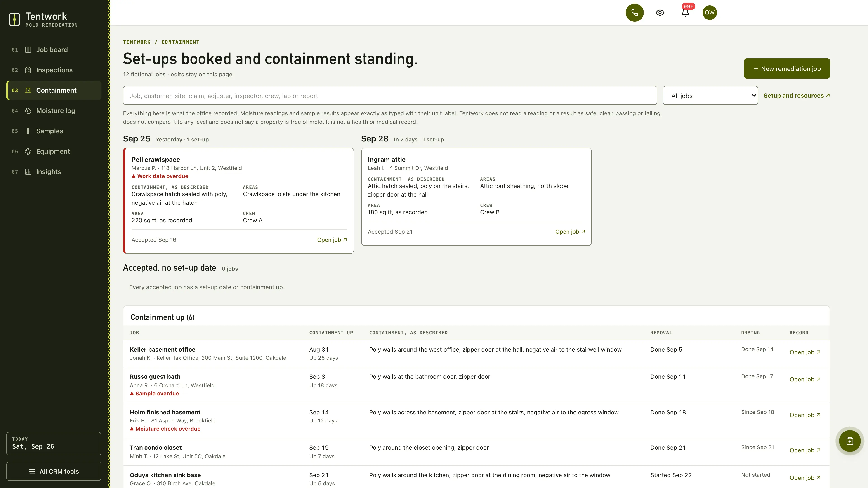
Task: Click the REMOVAL column header
Action: 661,333
